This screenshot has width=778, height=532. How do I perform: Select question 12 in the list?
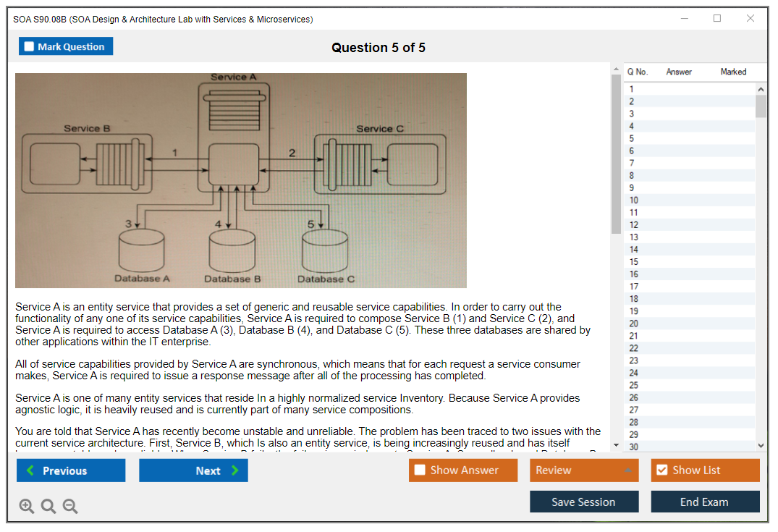[x=688, y=224]
